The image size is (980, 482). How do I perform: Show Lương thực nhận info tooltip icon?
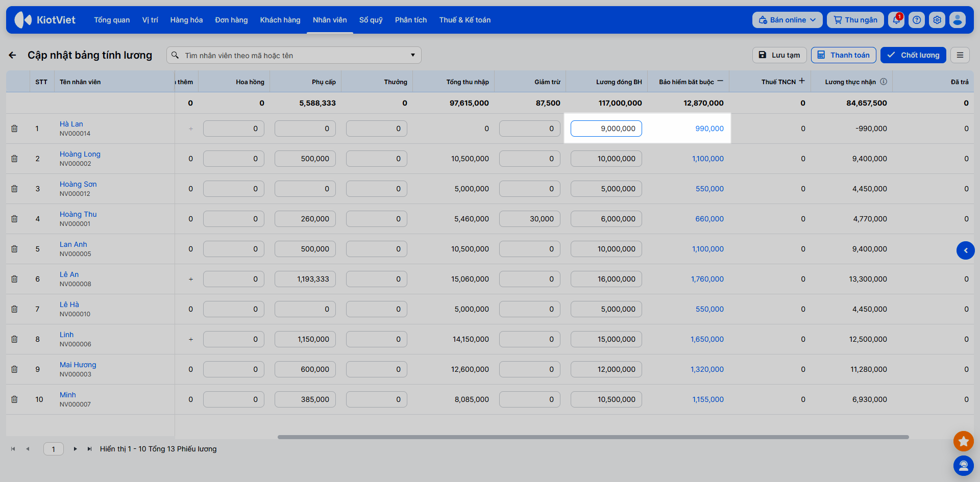(x=884, y=82)
